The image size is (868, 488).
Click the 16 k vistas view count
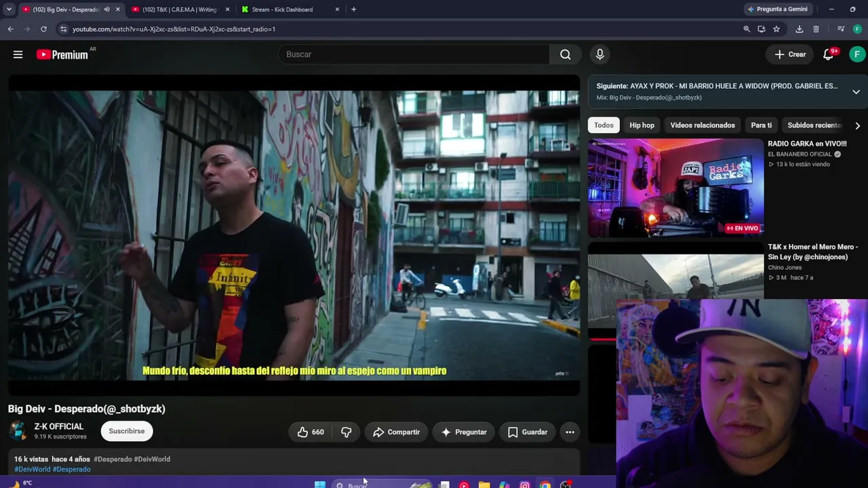click(31, 459)
